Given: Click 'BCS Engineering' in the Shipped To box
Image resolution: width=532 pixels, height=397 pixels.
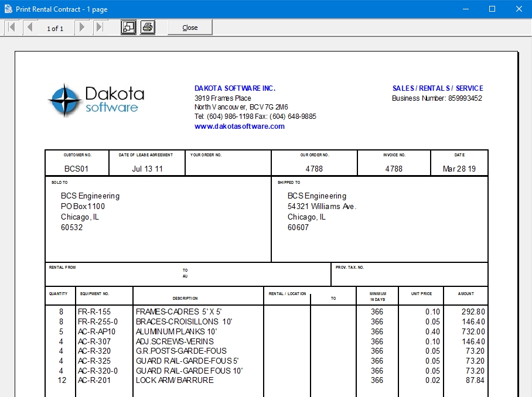Looking at the screenshot, I should 317,196.
